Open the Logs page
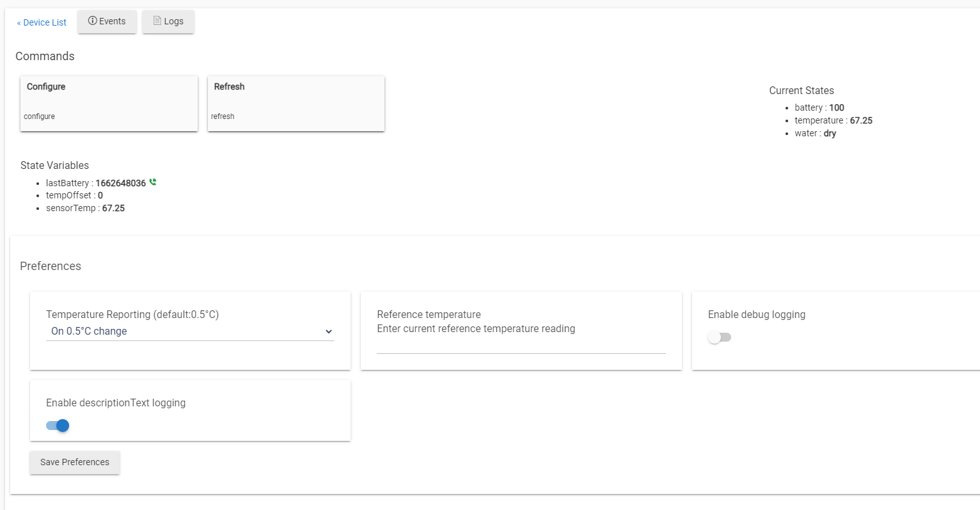980x510 pixels. point(168,22)
